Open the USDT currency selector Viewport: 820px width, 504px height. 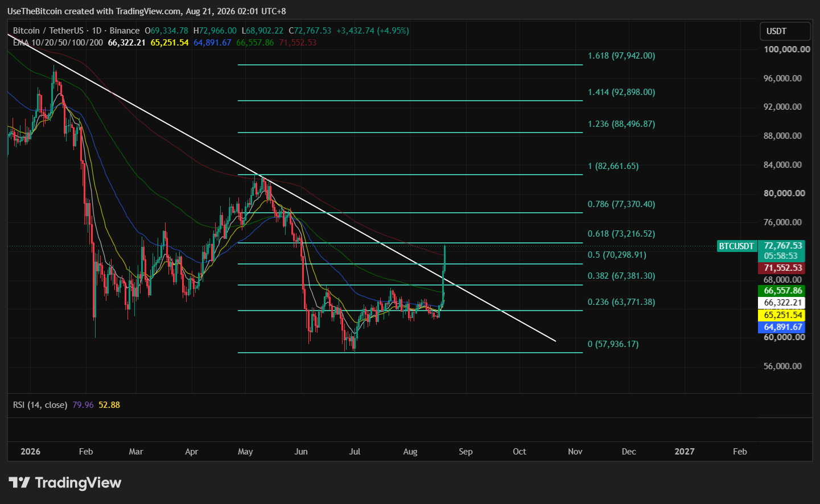(x=785, y=31)
